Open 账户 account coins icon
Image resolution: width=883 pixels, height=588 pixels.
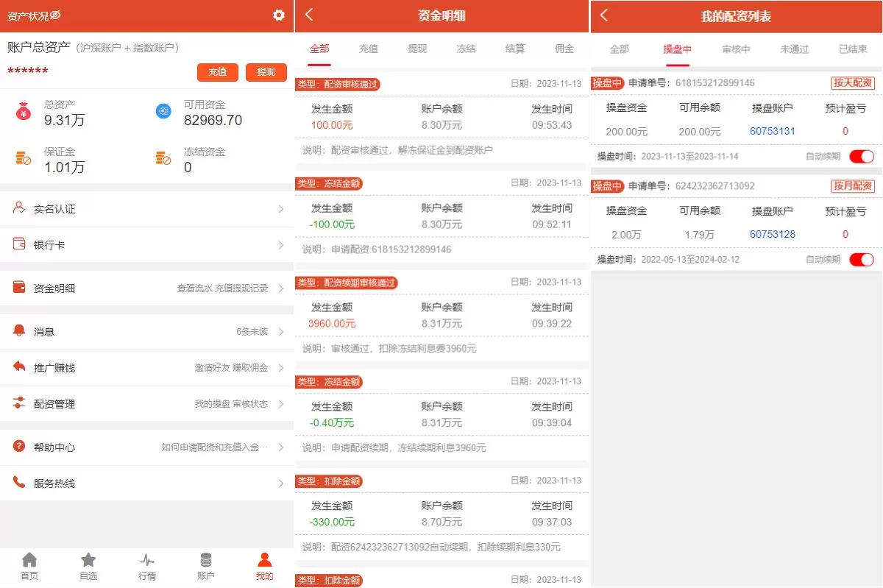[206, 560]
